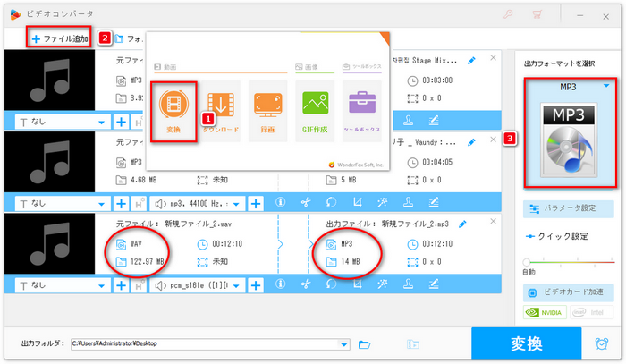Expand pcm_s16le audio track dropdown

pyautogui.click(x=238, y=284)
